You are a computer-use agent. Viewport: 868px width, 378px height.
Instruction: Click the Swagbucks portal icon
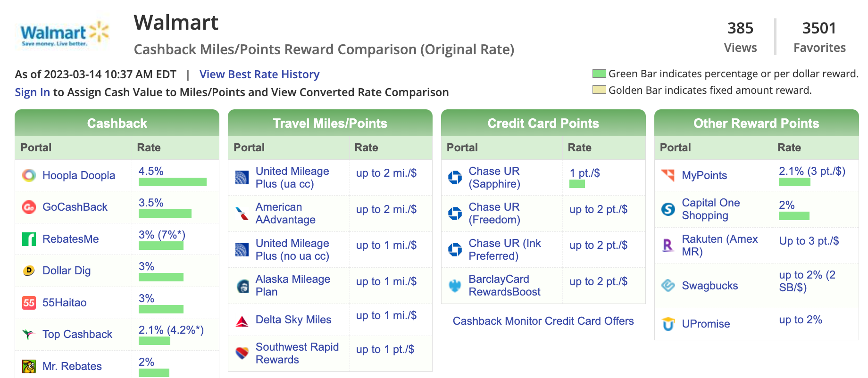coord(668,285)
